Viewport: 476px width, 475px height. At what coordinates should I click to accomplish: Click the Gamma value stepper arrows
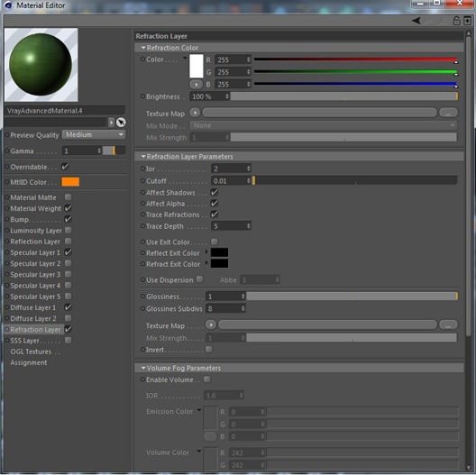coord(99,151)
